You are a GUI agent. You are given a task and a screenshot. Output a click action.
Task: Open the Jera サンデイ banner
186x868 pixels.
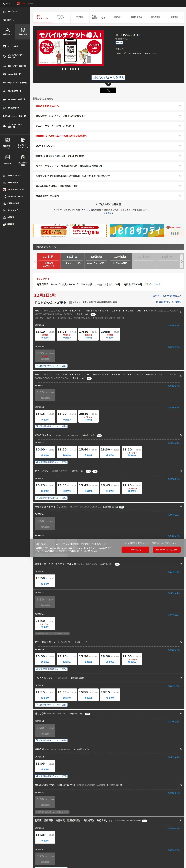[146, 230]
